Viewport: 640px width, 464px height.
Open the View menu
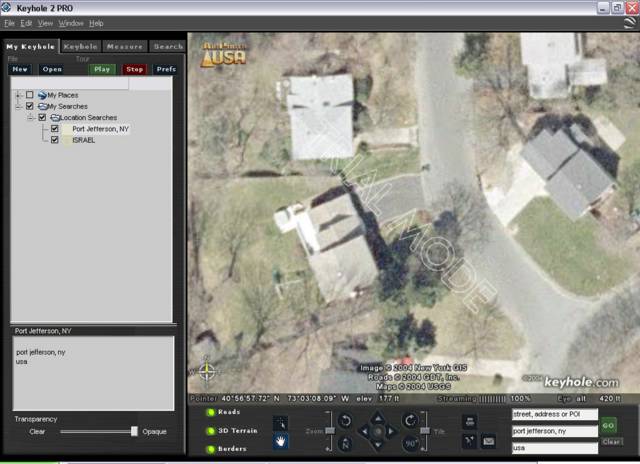click(x=45, y=23)
